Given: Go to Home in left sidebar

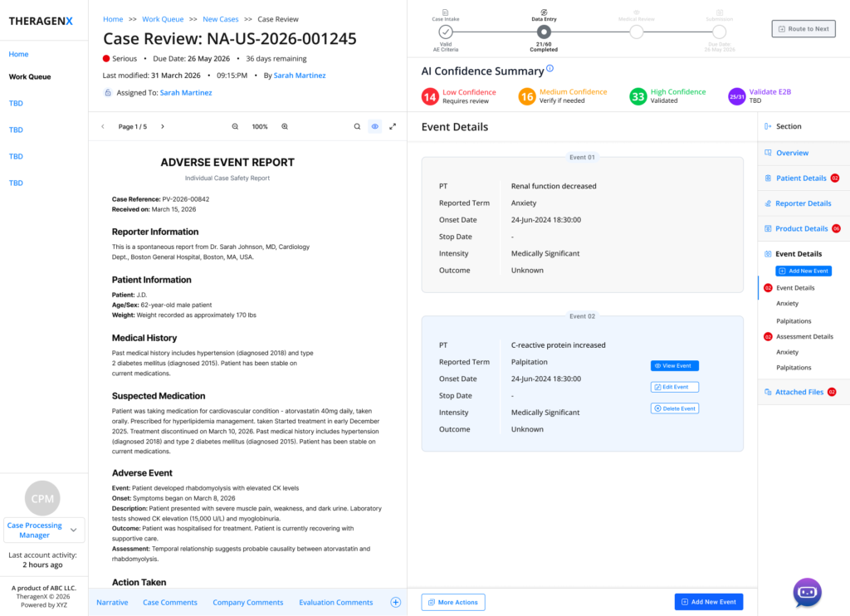Looking at the screenshot, I should [x=18, y=54].
